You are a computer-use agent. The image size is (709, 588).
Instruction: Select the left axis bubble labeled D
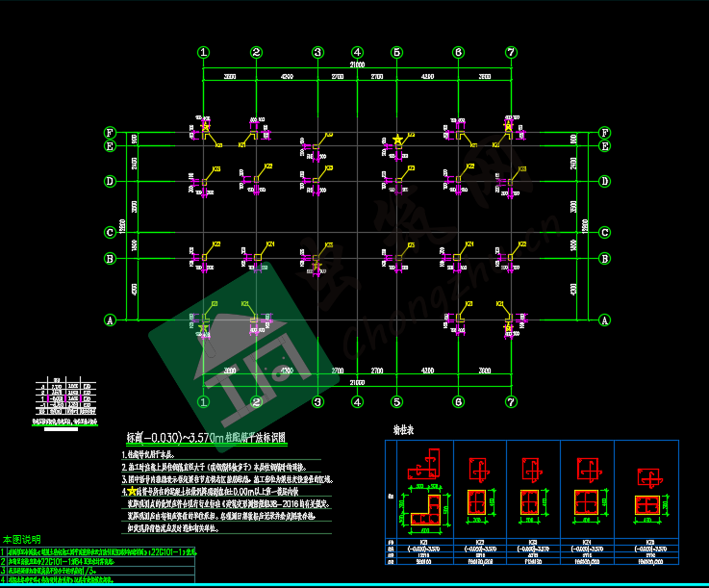pyautogui.click(x=110, y=181)
